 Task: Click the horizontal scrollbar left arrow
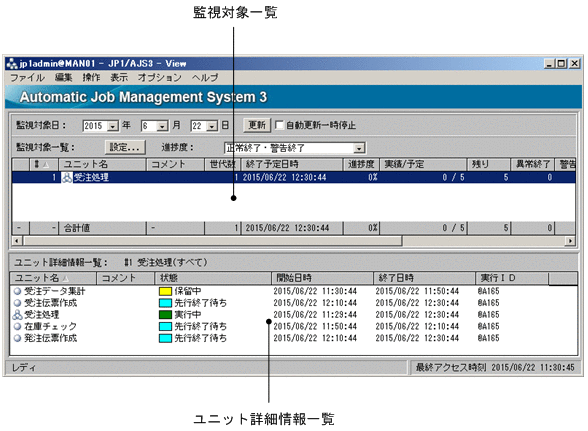pyautogui.click(x=16, y=241)
